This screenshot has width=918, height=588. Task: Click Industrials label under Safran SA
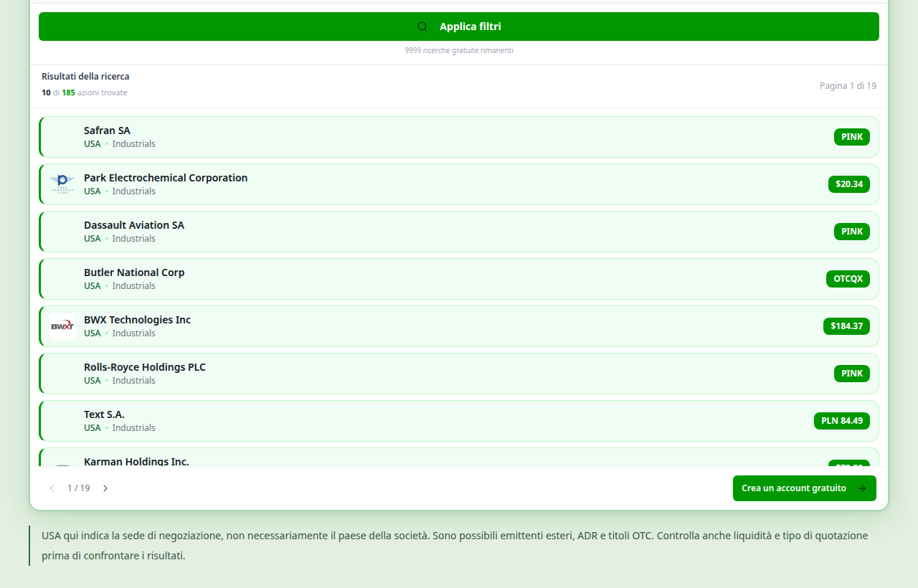[x=133, y=144]
